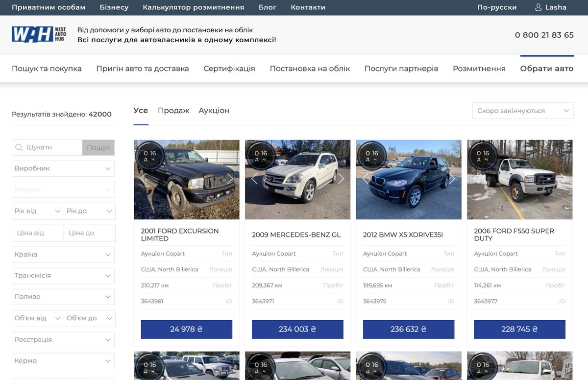Open the Рік від dropdown

click(38, 211)
